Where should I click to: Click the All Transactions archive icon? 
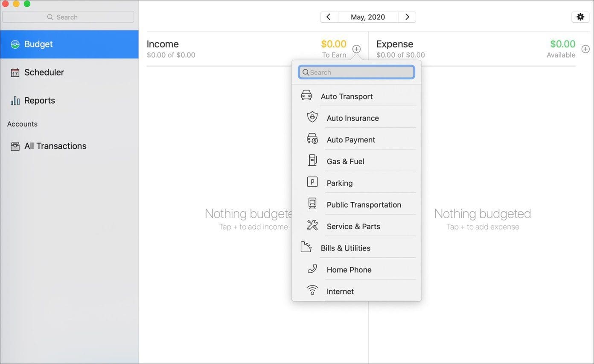15,146
